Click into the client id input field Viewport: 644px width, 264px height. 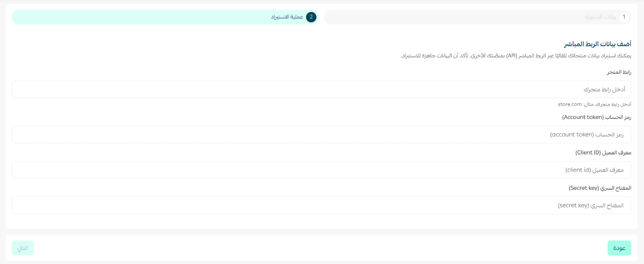coord(321,170)
